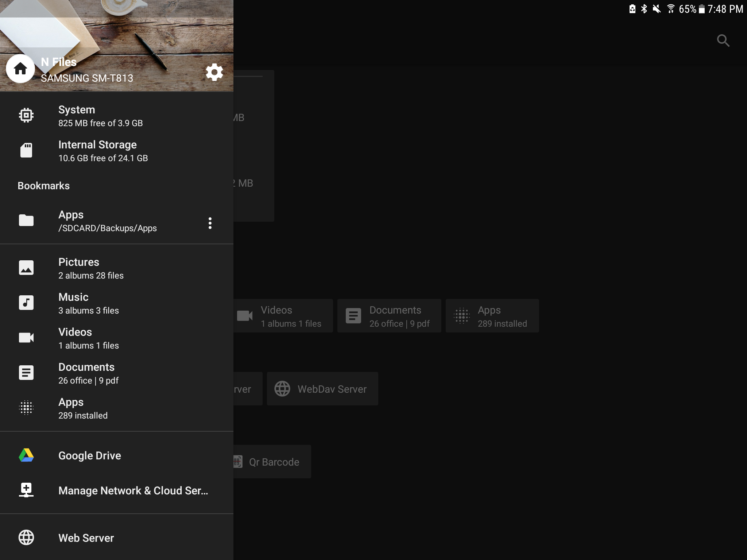This screenshot has height=560, width=747.
Task: Open Videos entry in the drawer
Action: [x=117, y=338]
